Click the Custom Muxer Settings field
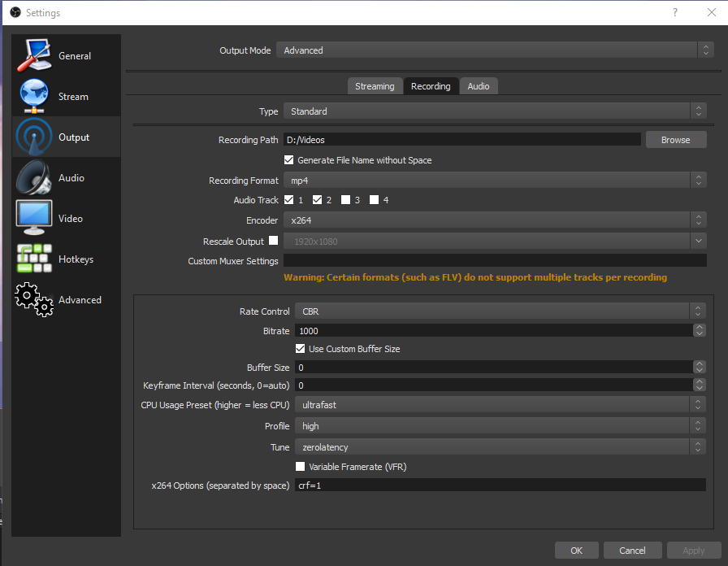 [495, 260]
